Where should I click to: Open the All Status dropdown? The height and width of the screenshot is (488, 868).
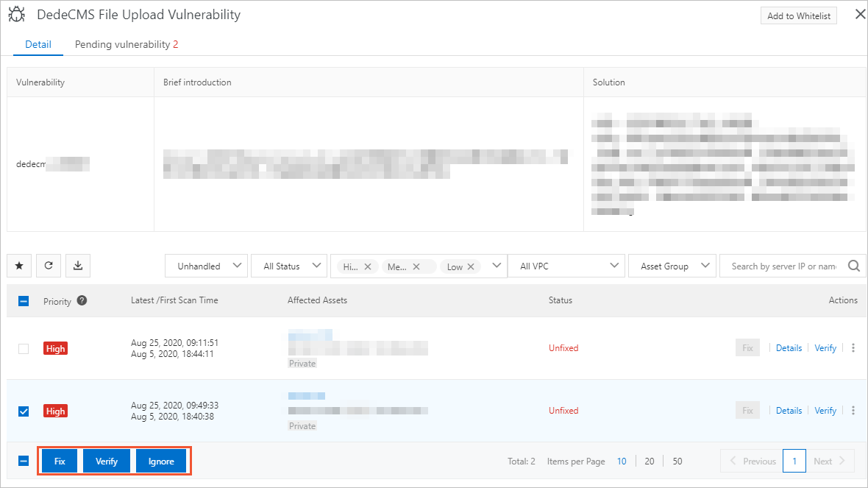click(x=288, y=266)
